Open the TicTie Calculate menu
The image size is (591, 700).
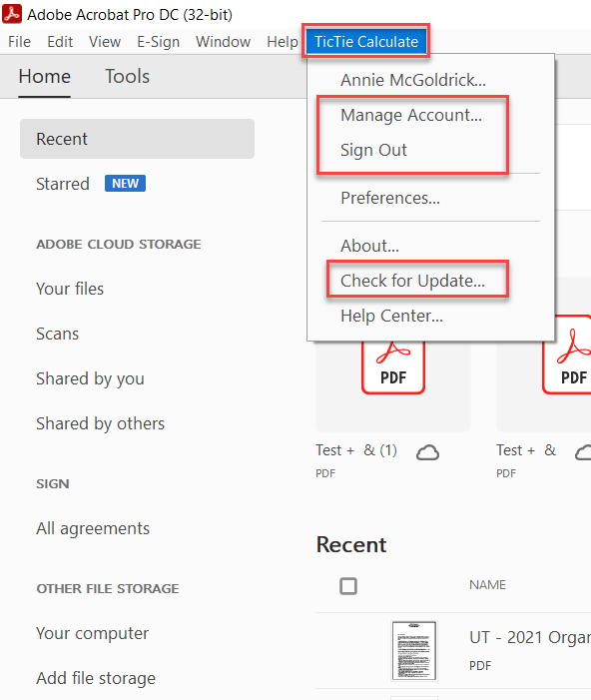point(366,42)
